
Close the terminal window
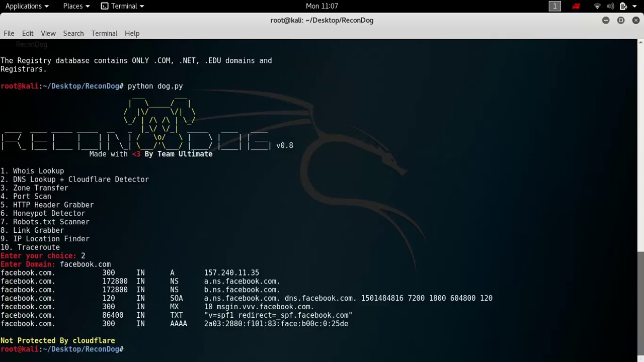636,20
